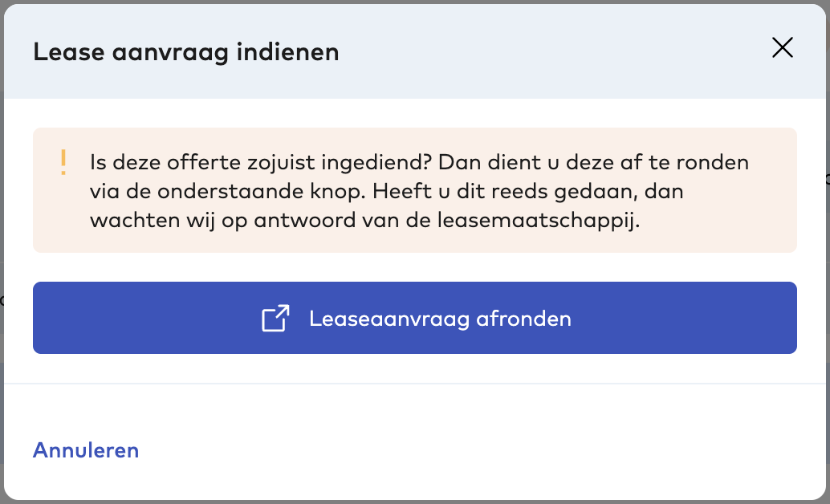Click the external-link icon on the blue button
This screenshot has width=830, height=504.
275,319
